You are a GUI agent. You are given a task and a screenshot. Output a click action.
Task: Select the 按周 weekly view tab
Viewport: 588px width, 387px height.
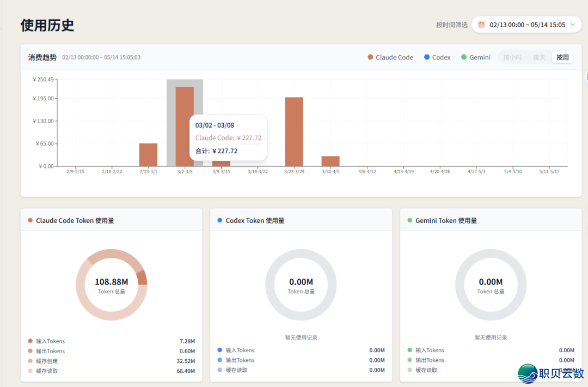(x=562, y=57)
